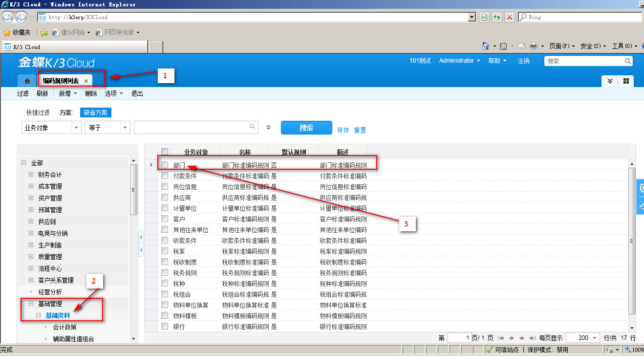Open the address bar URL history dropdown

click(x=472, y=17)
